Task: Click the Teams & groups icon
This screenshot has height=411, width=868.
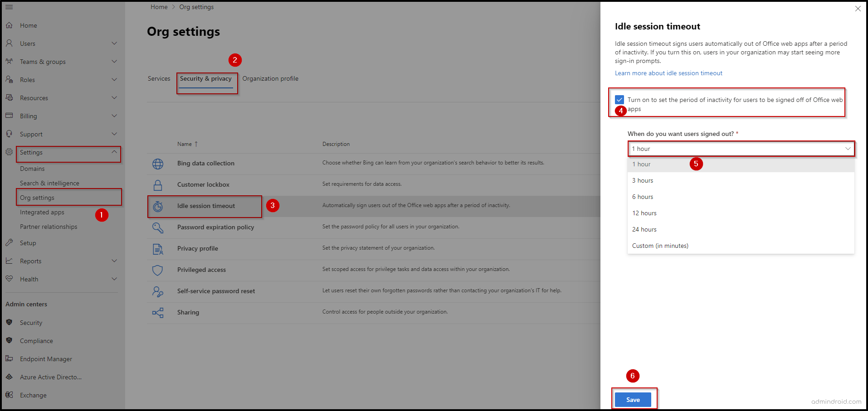Action: (x=9, y=62)
